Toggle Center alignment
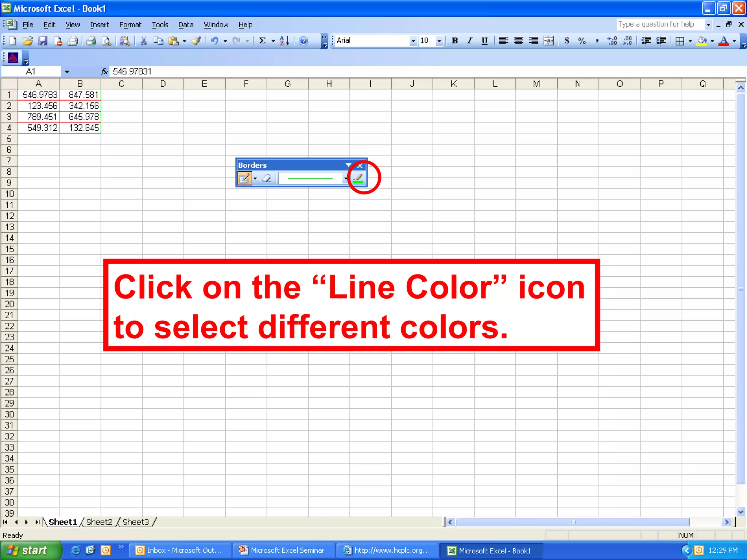This screenshot has height=560, width=747. pyautogui.click(x=518, y=41)
